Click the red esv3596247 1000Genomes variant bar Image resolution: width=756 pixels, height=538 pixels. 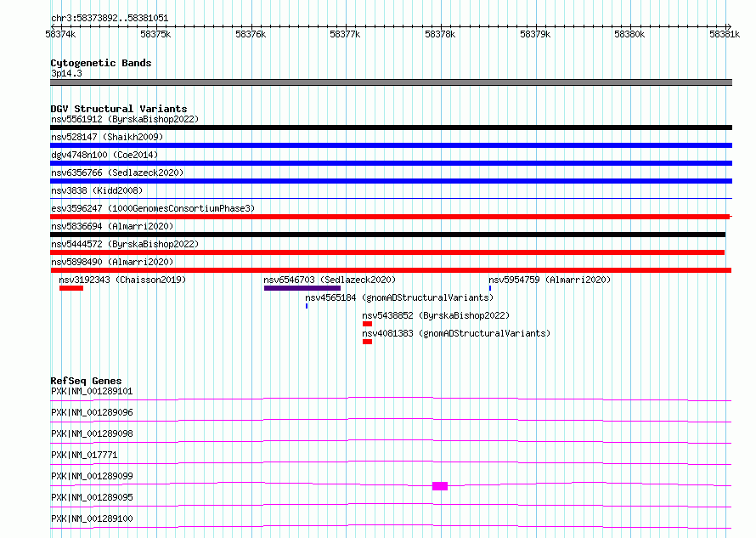(x=391, y=217)
